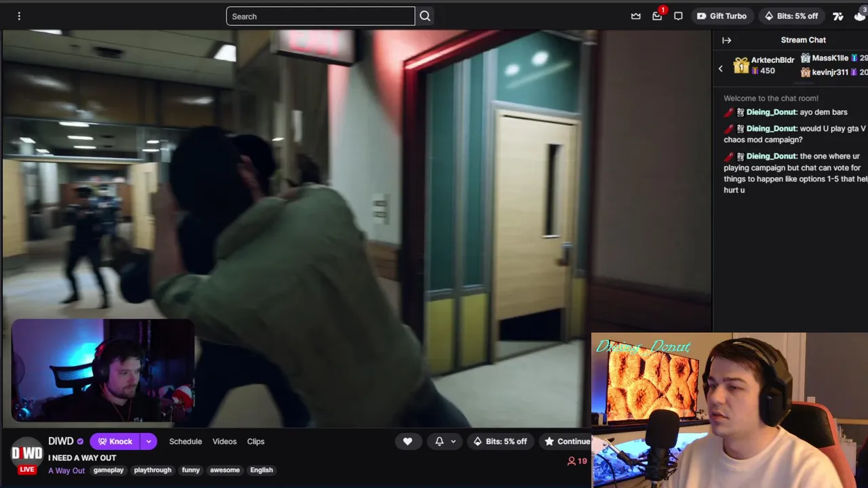Click the DIWD channel avatar
This screenshot has height=488, width=868.
[26, 452]
